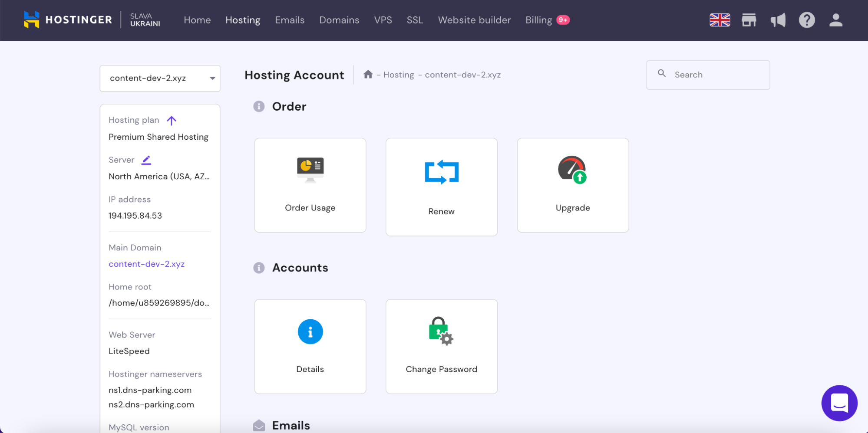Click the breadcrumb home icon
Image resolution: width=868 pixels, height=433 pixels.
(368, 74)
